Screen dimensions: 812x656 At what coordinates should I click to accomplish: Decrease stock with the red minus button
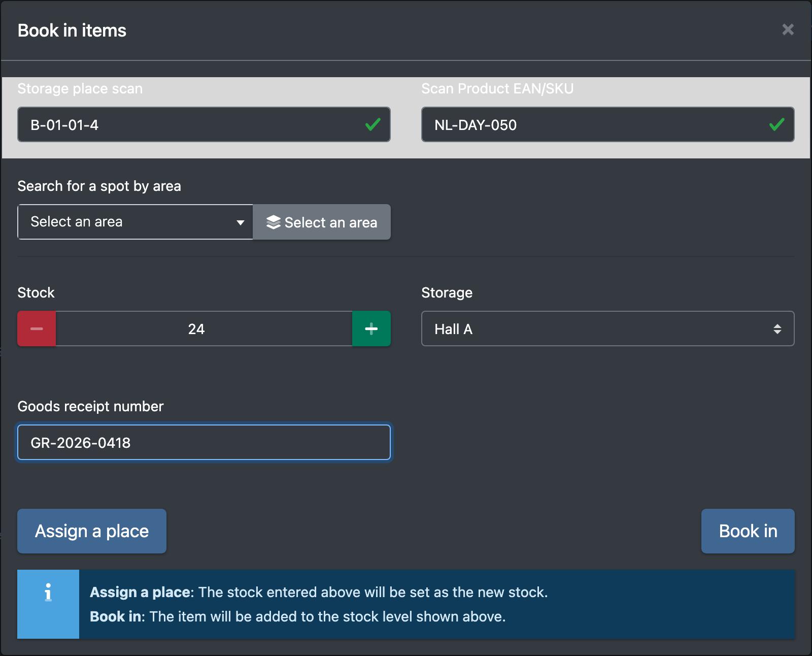click(x=37, y=329)
